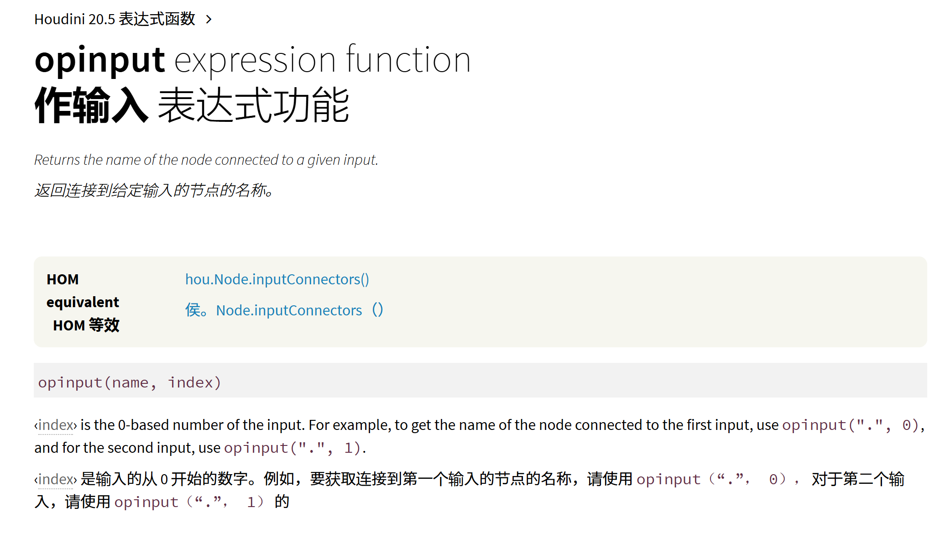Click the HOM 等效 label
This screenshot has width=935, height=560.
coord(86,325)
